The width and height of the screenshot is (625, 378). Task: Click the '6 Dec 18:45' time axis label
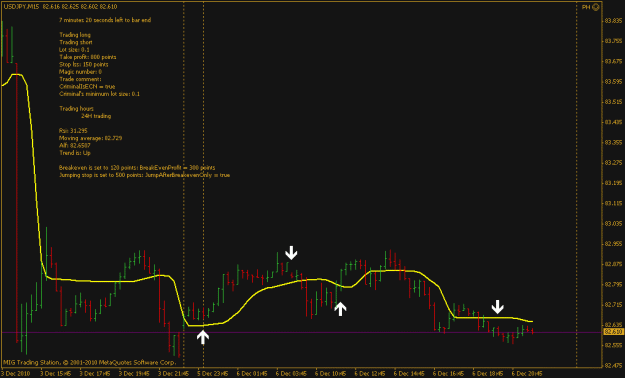488,374
